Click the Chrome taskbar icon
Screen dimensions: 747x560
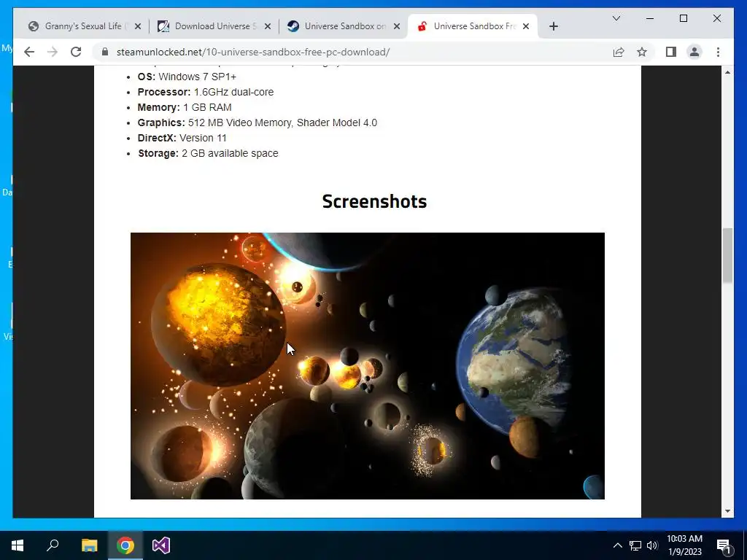point(125,545)
